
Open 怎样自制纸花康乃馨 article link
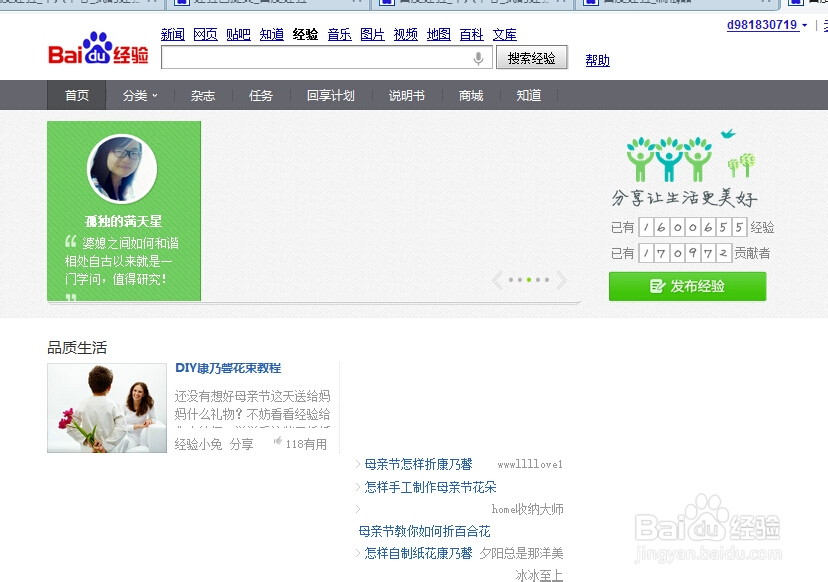[x=418, y=553]
